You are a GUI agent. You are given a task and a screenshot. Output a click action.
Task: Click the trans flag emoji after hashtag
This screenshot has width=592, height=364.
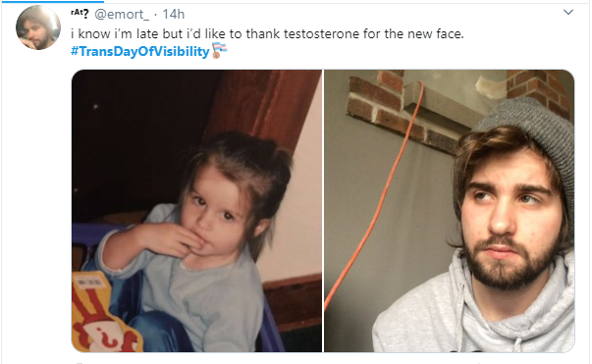[219, 51]
